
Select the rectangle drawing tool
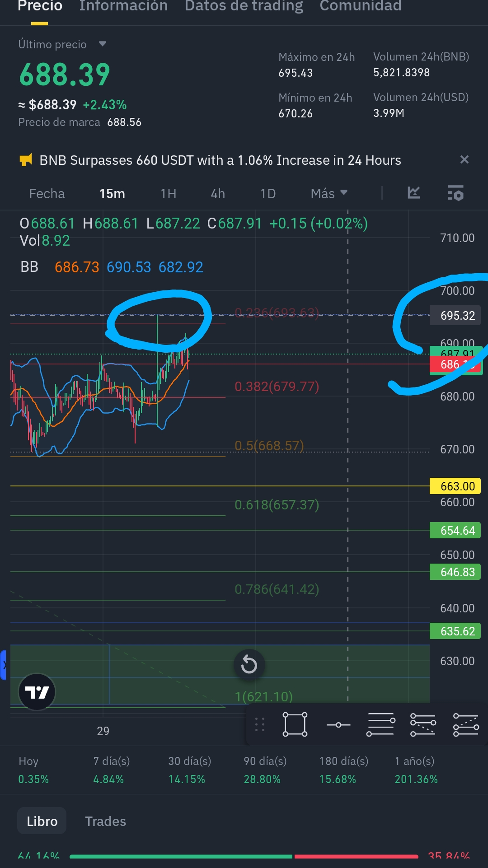(295, 724)
